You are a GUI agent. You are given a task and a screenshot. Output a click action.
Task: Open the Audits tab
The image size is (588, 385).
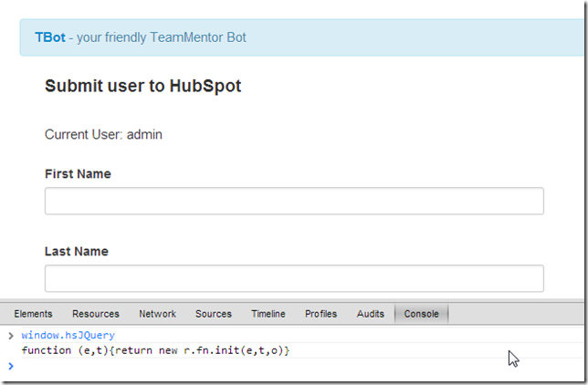click(371, 314)
